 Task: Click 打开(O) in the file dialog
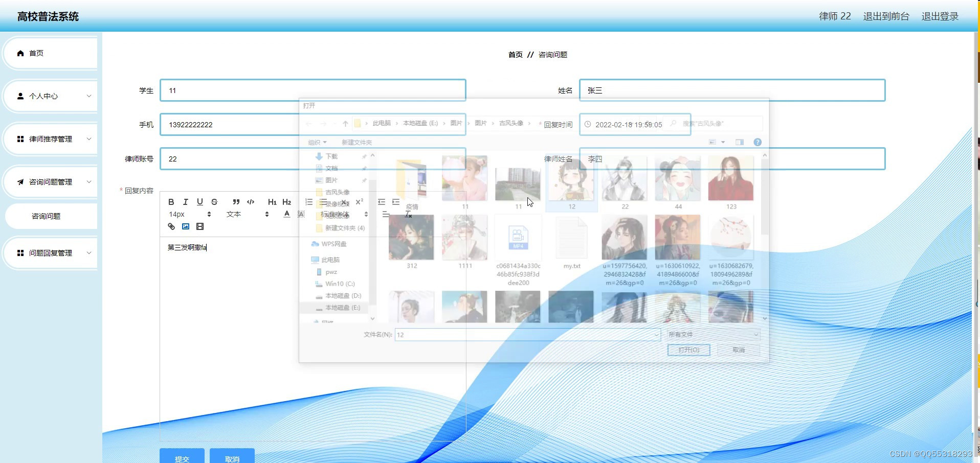pos(688,350)
